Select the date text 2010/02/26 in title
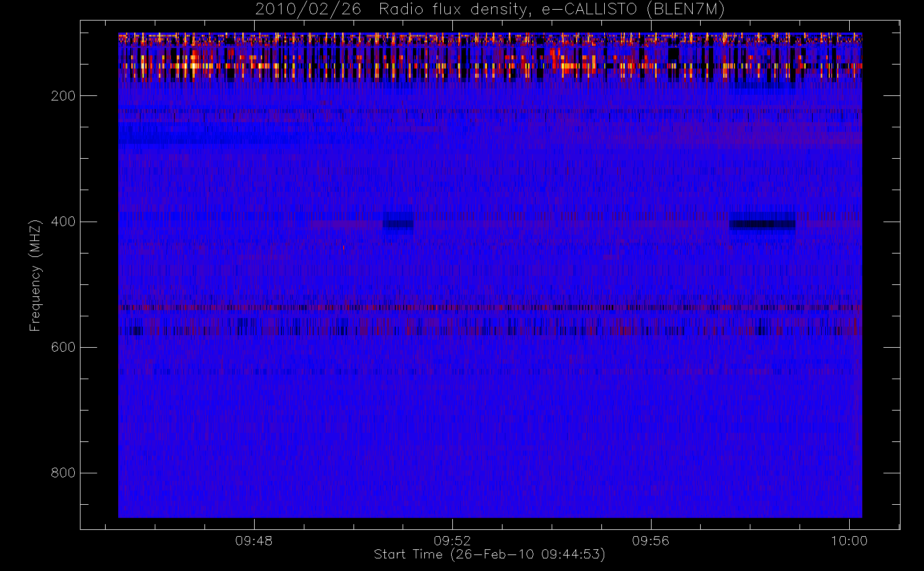924x571 pixels. (308, 10)
